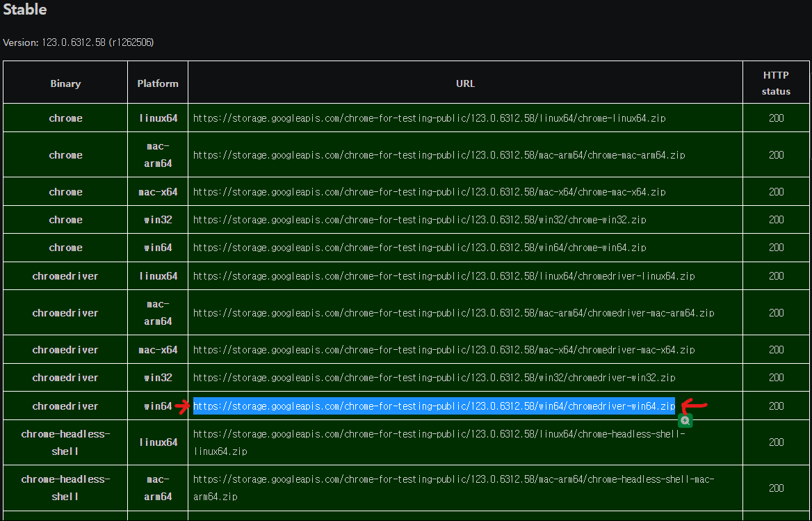
Task: Click the mac-x64 platform cell in the chrome row
Action: point(158,191)
